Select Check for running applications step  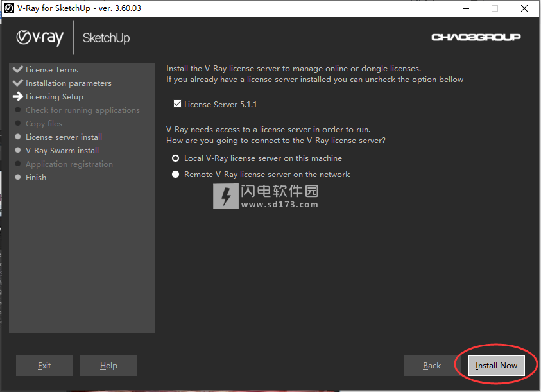pos(82,110)
